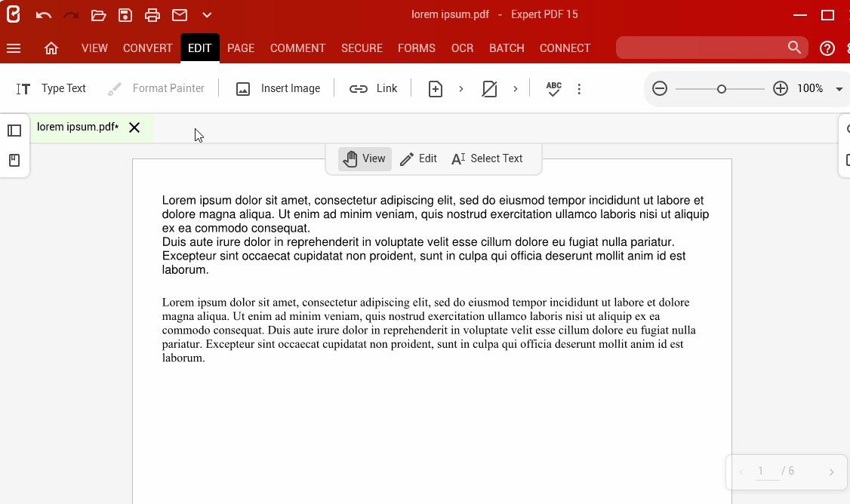The height and width of the screenshot is (504, 850).
Task: Switch to the FORMS tab
Action: click(417, 48)
